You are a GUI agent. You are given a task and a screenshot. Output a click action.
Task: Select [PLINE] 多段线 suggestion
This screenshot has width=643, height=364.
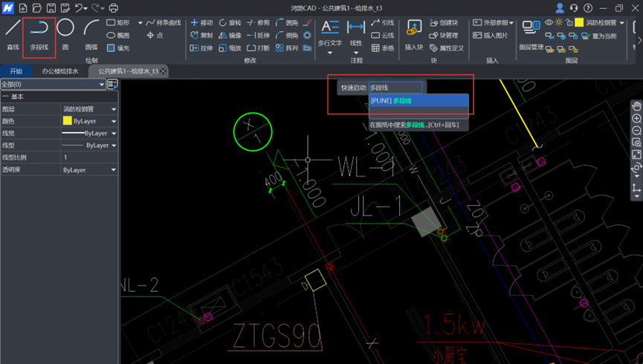pos(419,101)
